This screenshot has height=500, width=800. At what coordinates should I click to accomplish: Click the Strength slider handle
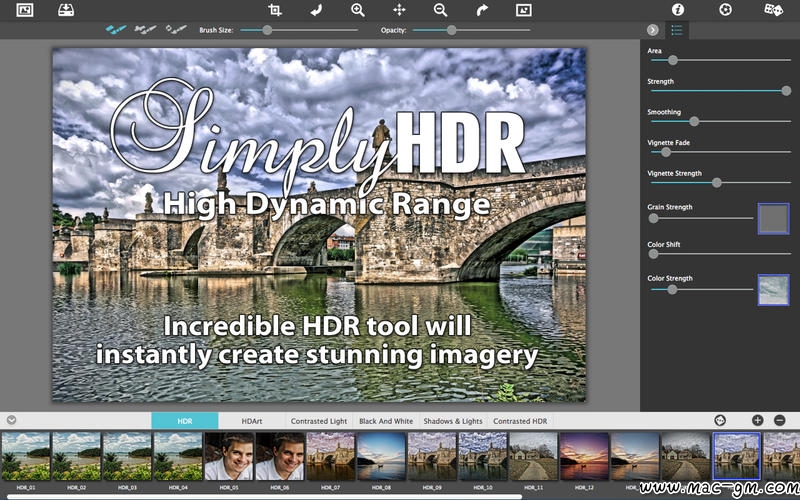coord(786,91)
